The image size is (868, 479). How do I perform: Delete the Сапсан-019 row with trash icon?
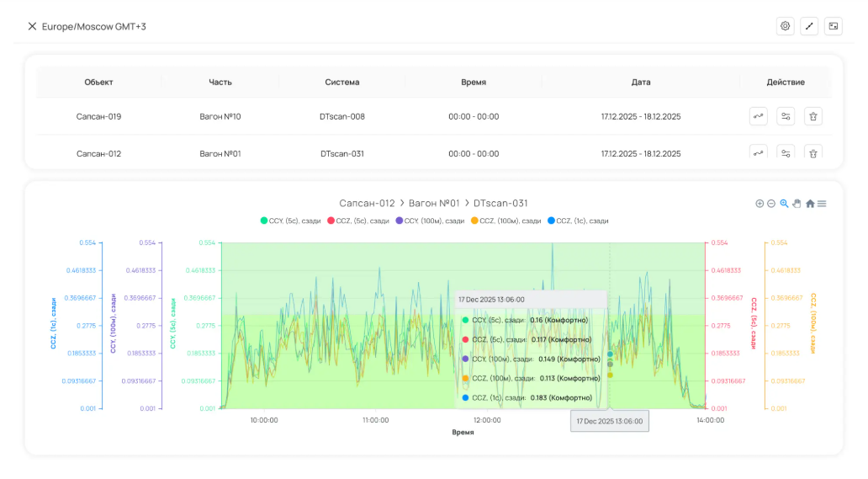point(812,116)
